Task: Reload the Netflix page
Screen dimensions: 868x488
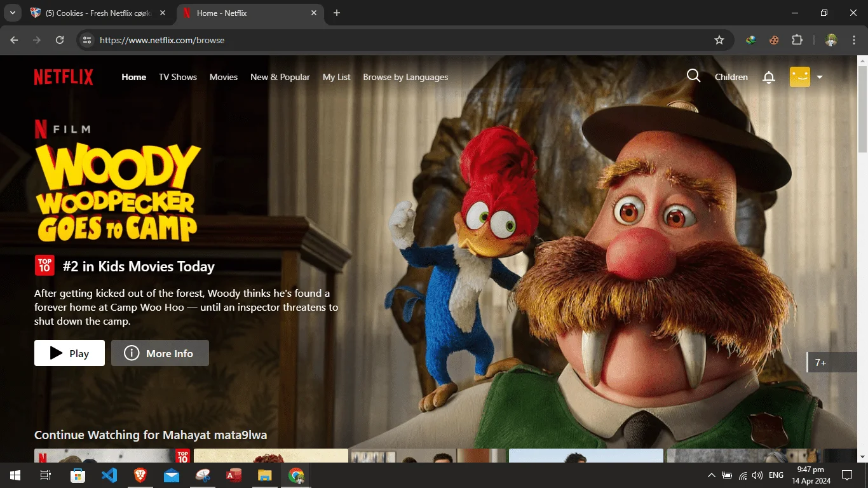Action: click(60, 40)
